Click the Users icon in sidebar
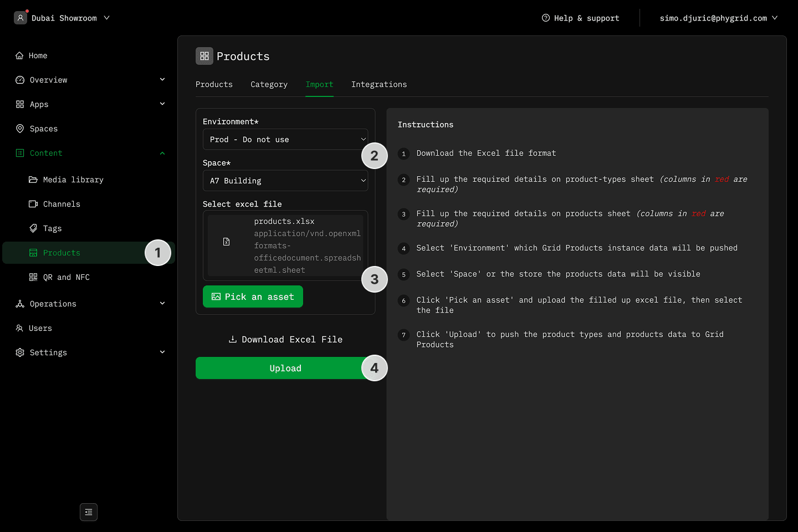 (19, 328)
